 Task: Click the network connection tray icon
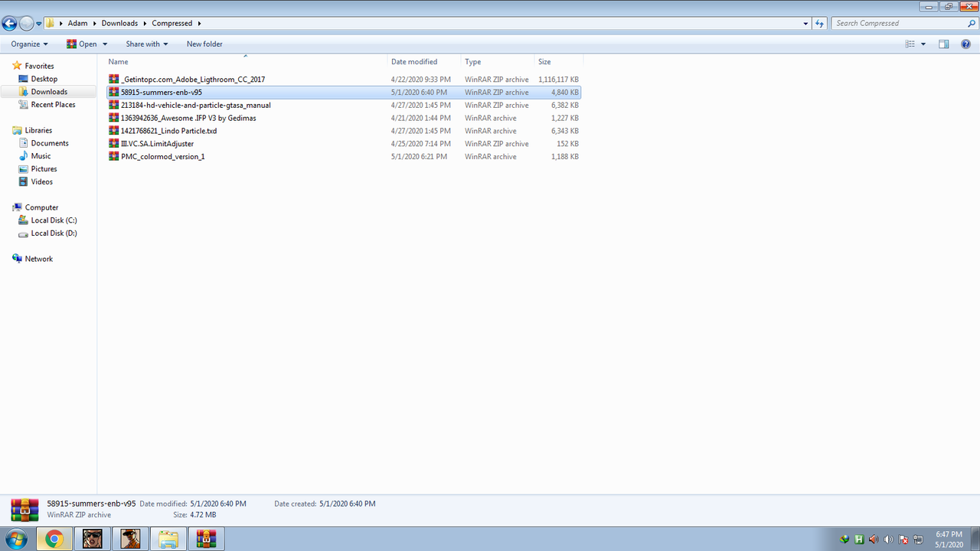point(918,540)
